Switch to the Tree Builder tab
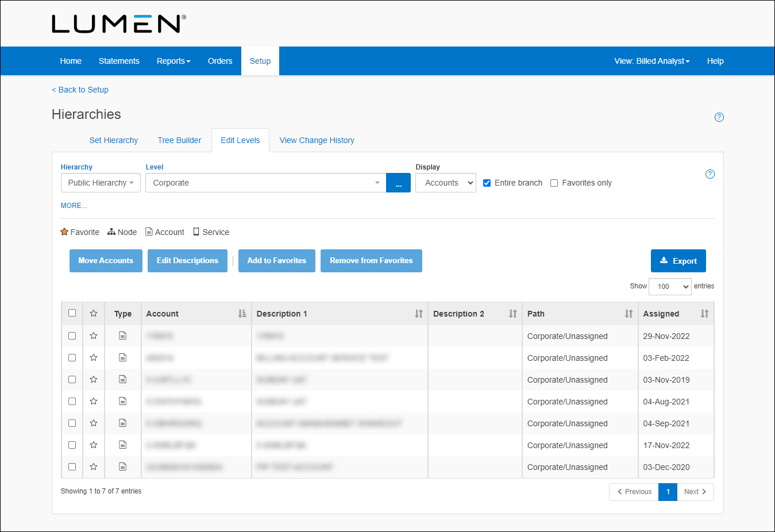This screenshot has width=775, height=532. 179,140
